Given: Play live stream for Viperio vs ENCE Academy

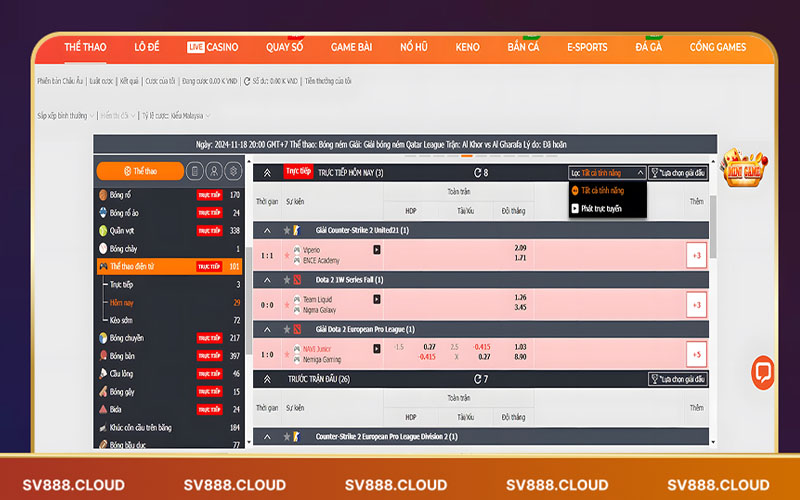Looking at the screenshot, I should (x=377, y=249).
